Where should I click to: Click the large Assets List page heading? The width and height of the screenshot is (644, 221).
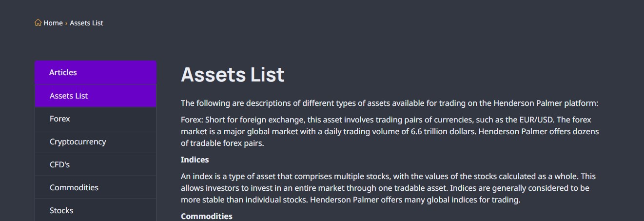(x=233, y=75)
